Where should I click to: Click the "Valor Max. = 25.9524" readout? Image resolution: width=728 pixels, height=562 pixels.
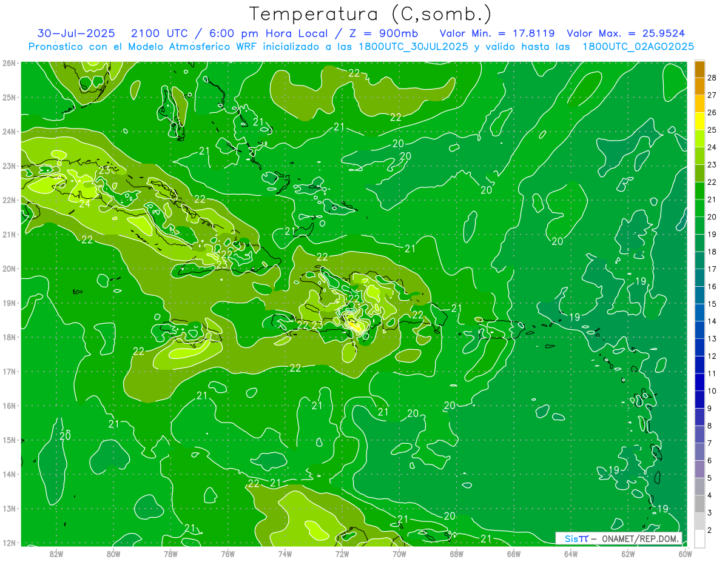click(x=626, y=33)
